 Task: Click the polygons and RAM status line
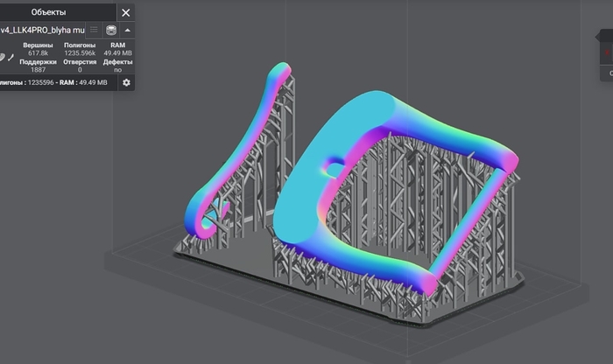coord(54,82)
